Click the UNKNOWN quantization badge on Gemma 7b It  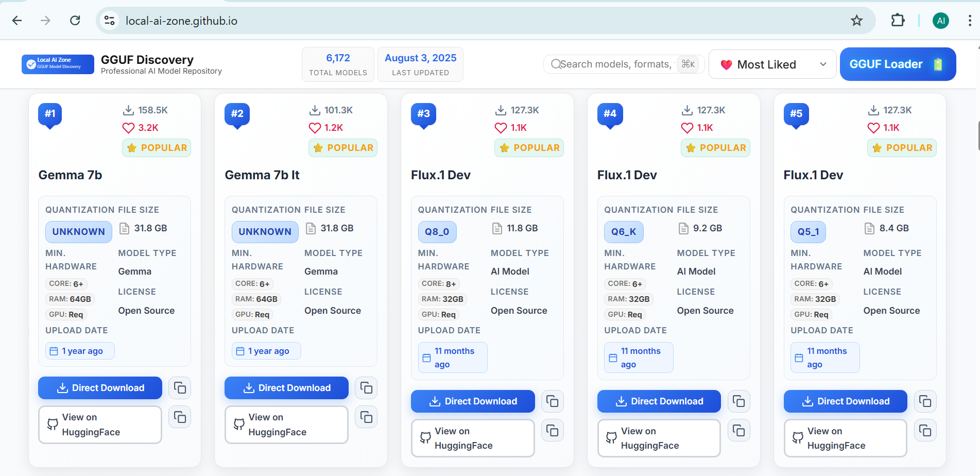tap(265, 232)
